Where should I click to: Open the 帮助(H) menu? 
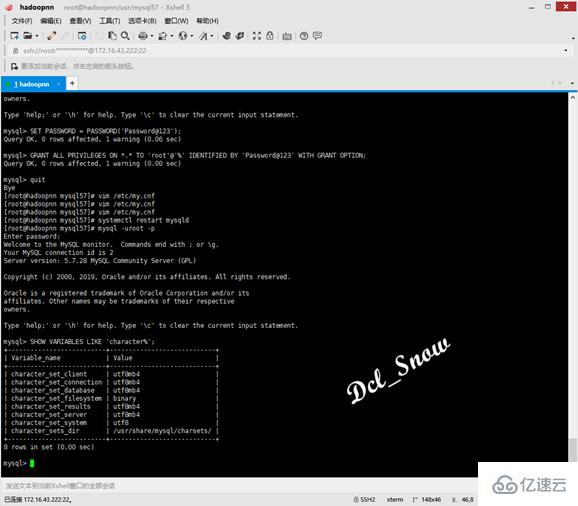pos(207,21)
